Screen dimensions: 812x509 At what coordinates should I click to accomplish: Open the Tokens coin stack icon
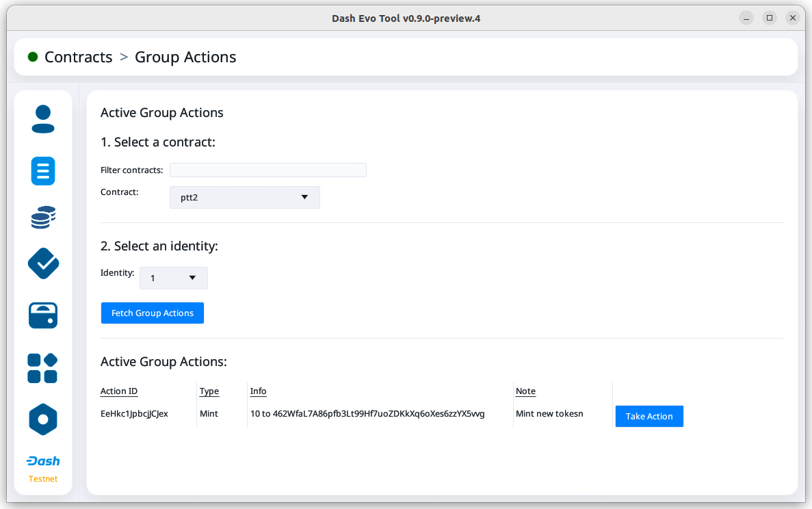pos(43,218)
